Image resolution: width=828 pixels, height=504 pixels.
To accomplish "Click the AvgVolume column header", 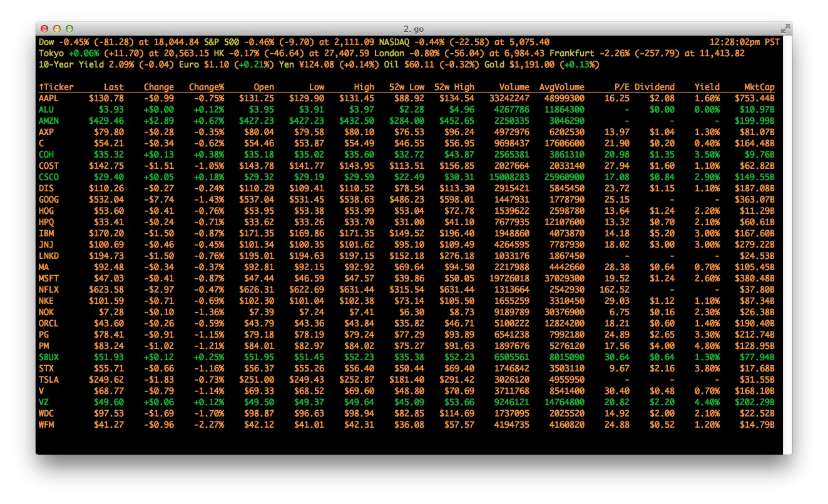I will click(x=562, y=87).
